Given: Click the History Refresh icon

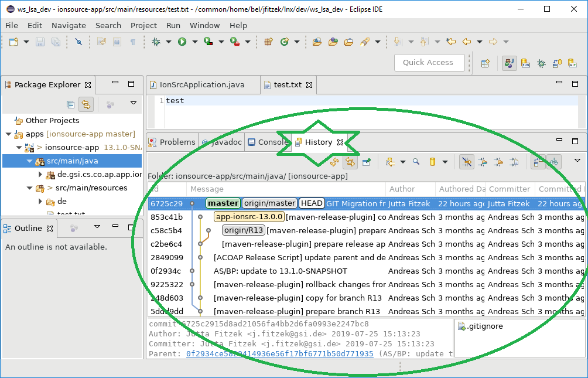Looking at the screenshot, I should 334,162.
